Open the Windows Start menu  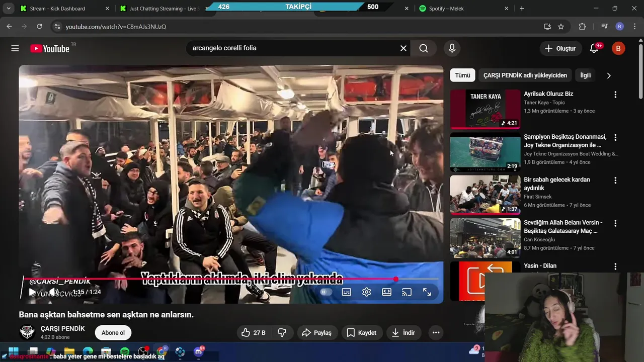13,352
